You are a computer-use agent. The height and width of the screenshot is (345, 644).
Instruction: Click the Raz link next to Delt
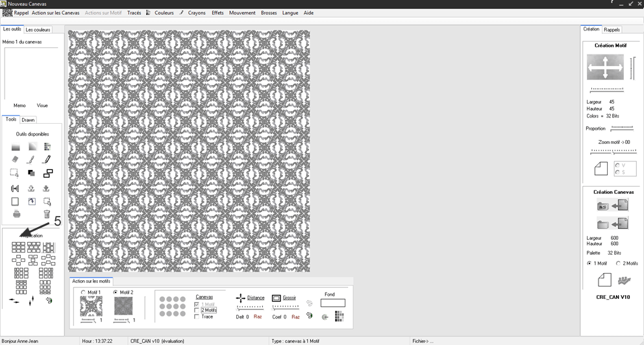(x=258, y=317)
